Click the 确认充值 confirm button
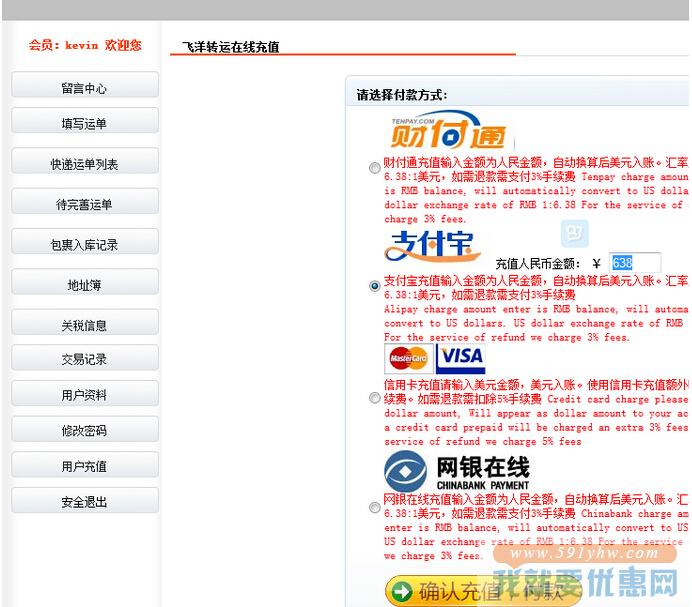The width and height of the screenshot is (692, 607). pyautogui.click(x=483, y=591)
